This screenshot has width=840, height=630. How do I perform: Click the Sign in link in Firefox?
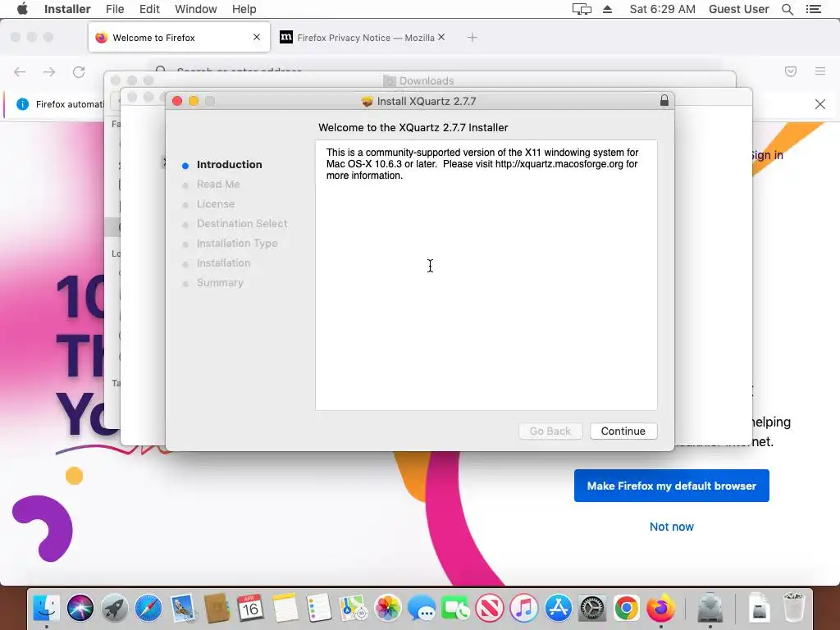pos(768,155)
